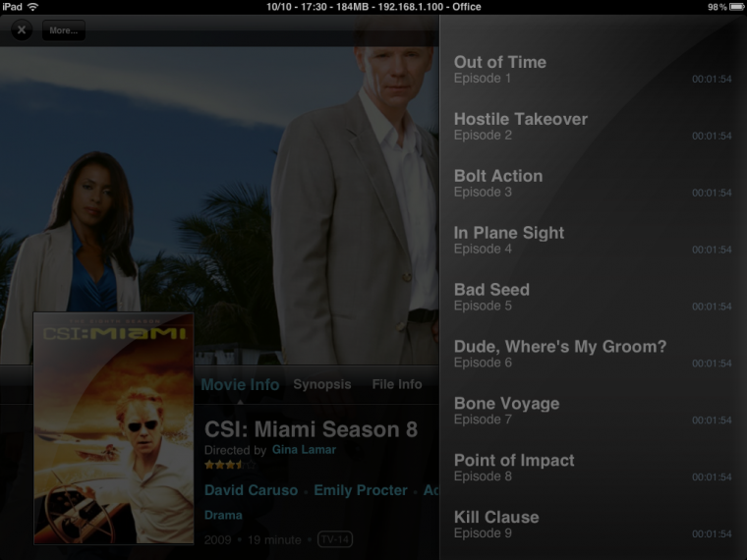Play episode 2 Hostile Takeover
Screen dimensions: 747x560
click(x=593, y=127)
